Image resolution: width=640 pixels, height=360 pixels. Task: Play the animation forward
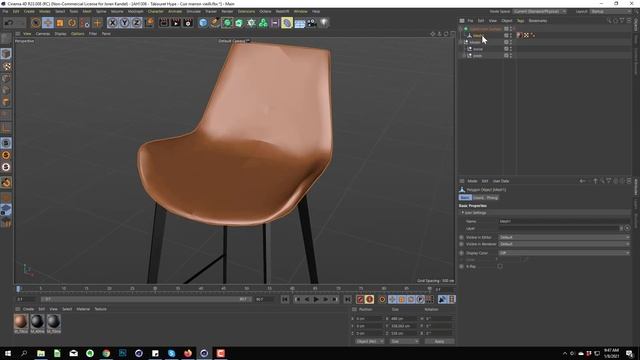tap(316, 300)
